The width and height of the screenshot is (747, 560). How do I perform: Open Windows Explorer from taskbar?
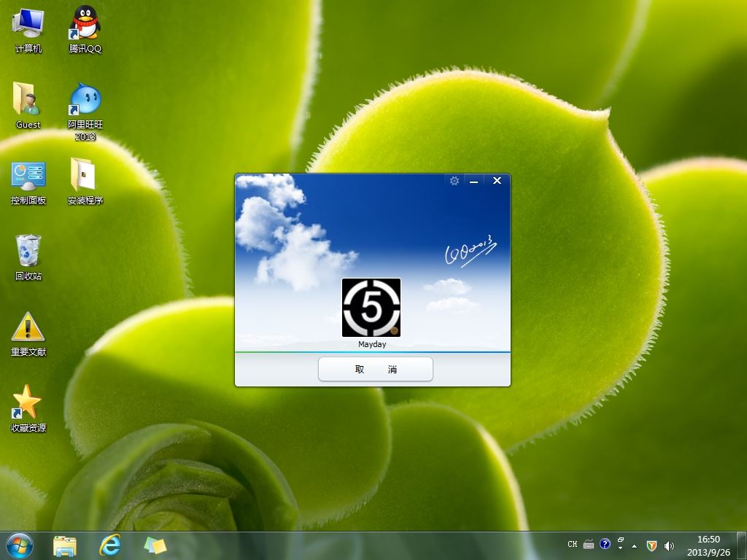65,545
